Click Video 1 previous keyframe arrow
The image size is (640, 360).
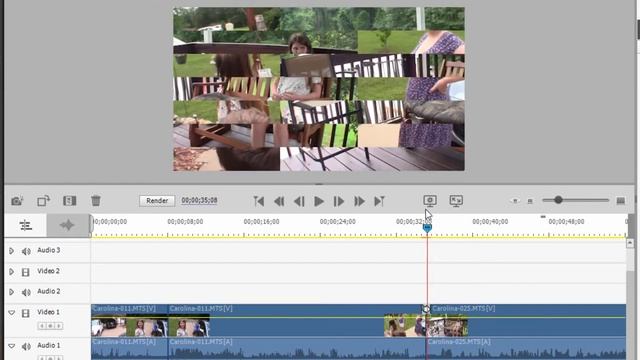pyautogui.click(x=42, y=326)
